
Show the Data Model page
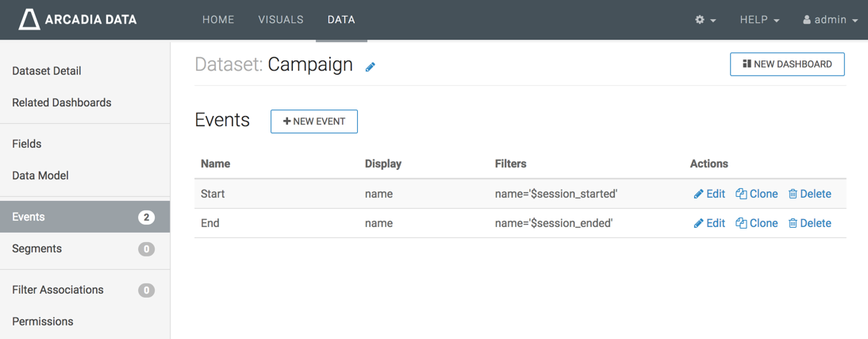click(x=40, y=175)
